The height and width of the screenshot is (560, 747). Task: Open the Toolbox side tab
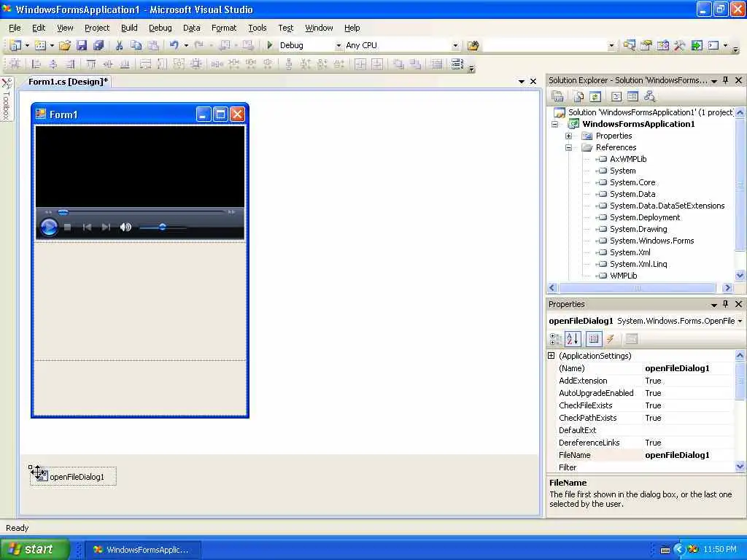pyautogui.click(x=6, y=98)
